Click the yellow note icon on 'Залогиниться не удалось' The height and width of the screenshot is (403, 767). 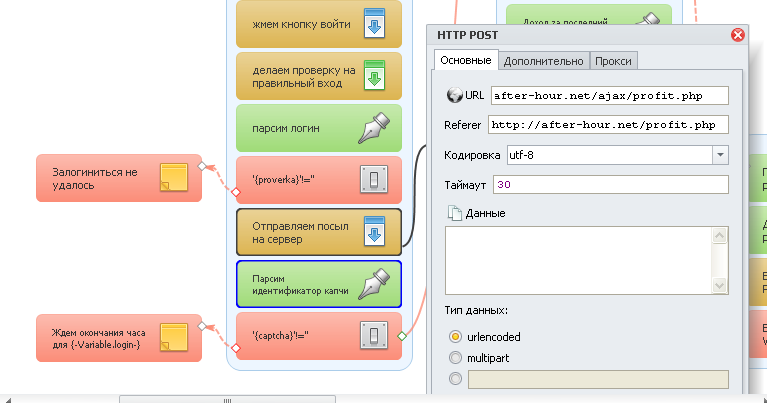(x=174, y=177)
